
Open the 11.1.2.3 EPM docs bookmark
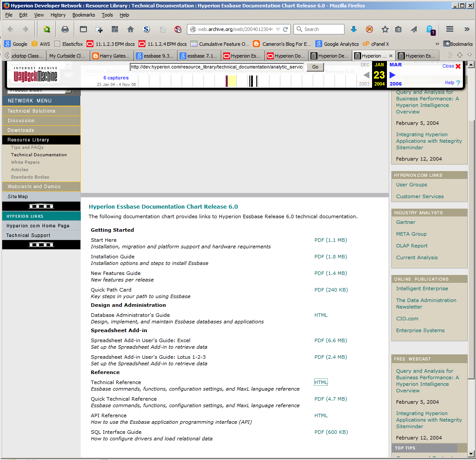[111, 44]
